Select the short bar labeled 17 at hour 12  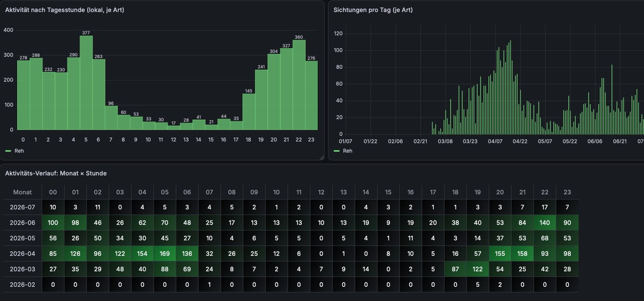tap(173, 128)
